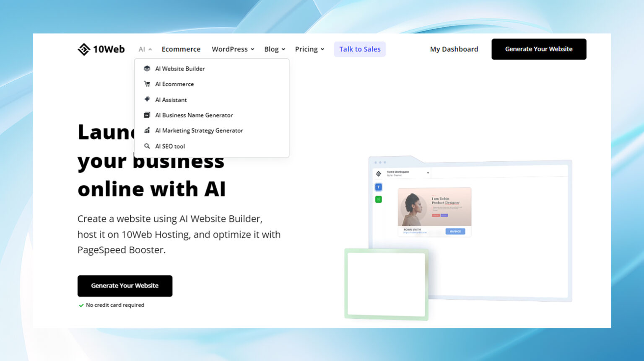Select the bar-chart Marketing Strategy Generator icon

click(147, 130)
